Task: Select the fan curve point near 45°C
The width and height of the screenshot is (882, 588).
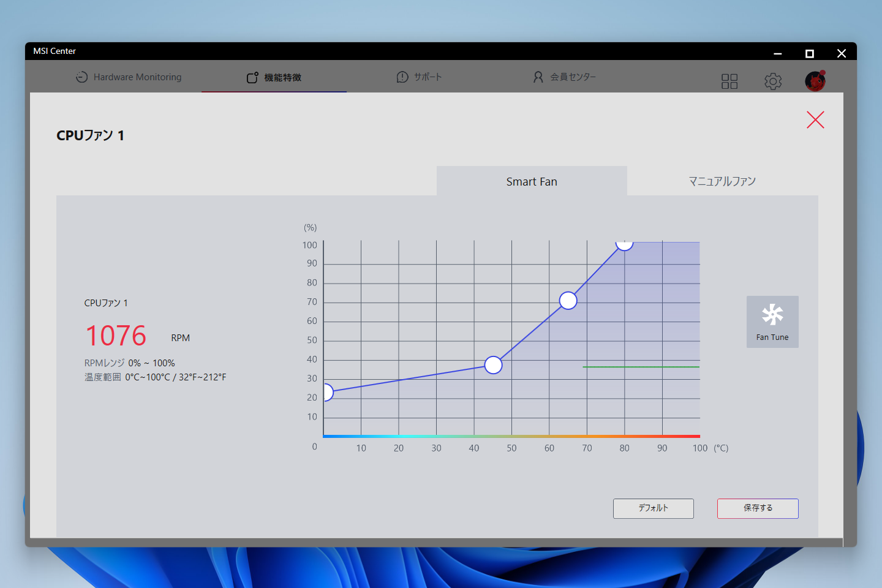Action: coord(493,365)
